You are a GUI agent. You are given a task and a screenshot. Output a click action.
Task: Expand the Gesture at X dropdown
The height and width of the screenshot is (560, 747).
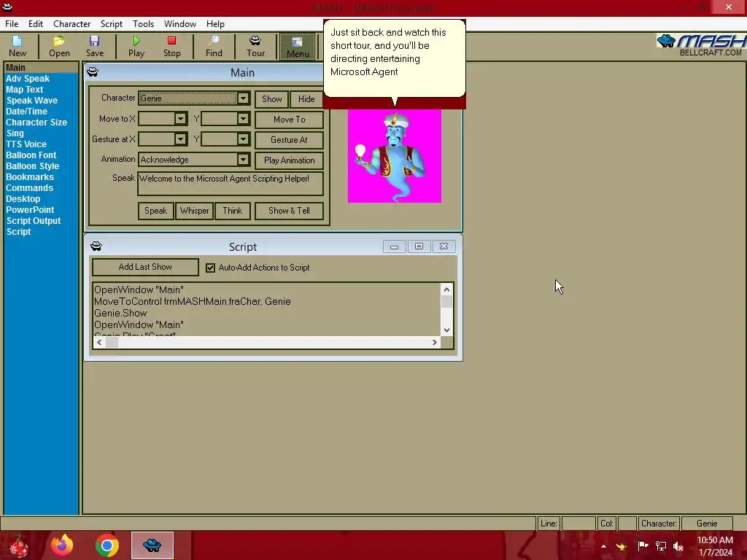click(180, 139)
